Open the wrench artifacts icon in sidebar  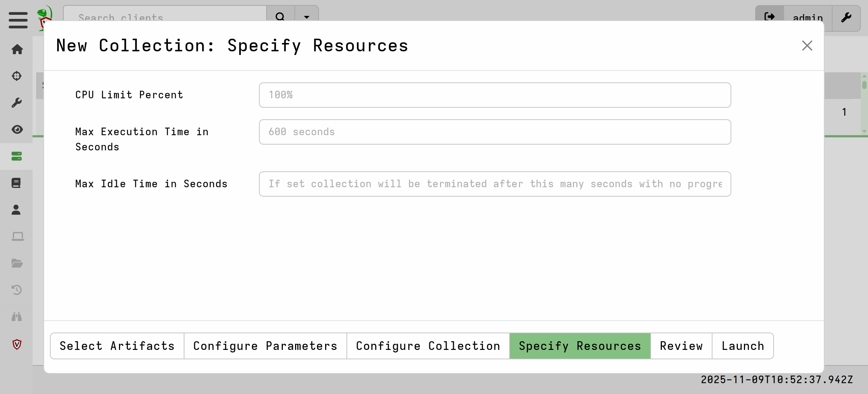[17, 103]
